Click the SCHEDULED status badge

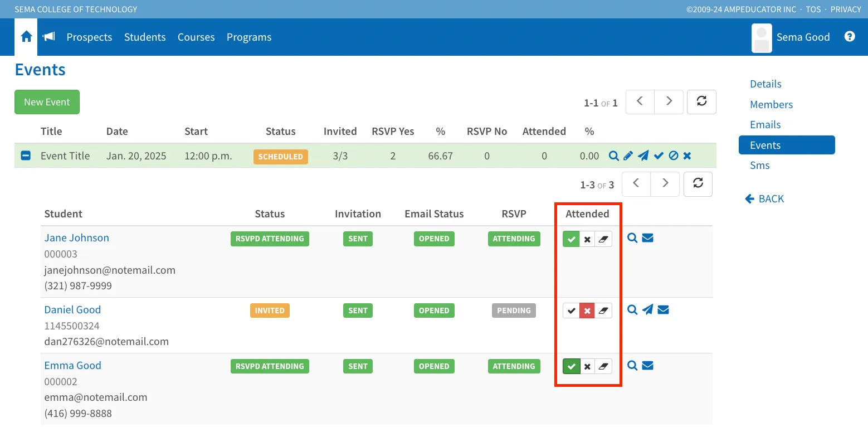tap(280, 157)
